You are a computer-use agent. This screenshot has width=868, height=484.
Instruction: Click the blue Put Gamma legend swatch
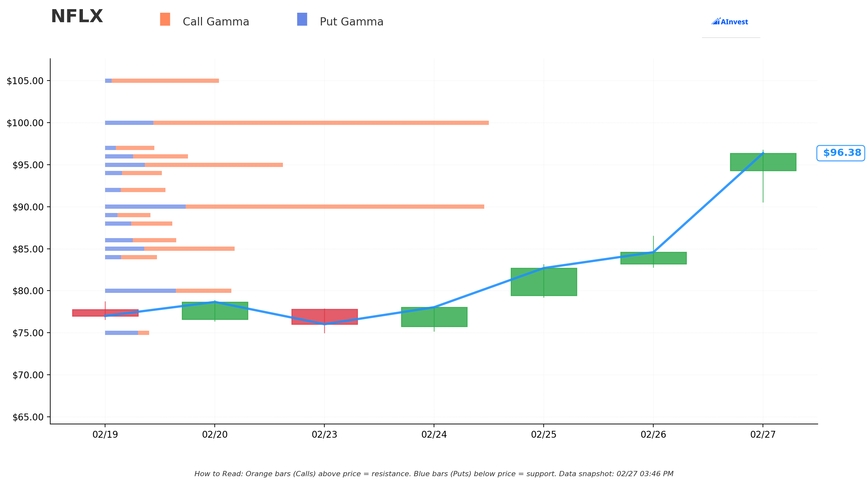(x=302, y=19)
